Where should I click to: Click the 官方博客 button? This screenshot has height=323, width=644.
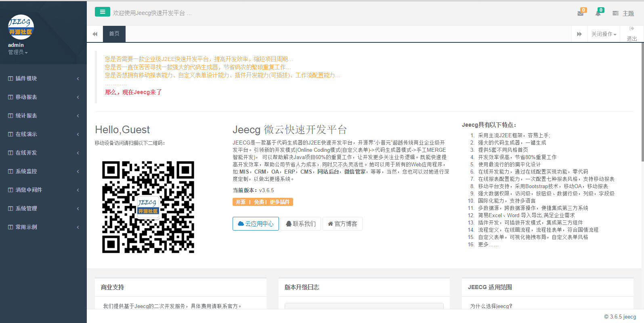342,224
